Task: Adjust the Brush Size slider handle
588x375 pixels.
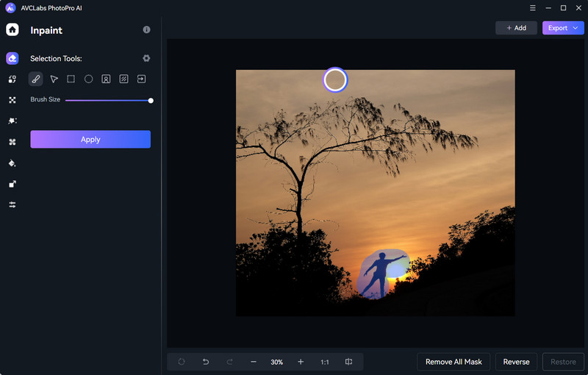Action: point(151,101)
